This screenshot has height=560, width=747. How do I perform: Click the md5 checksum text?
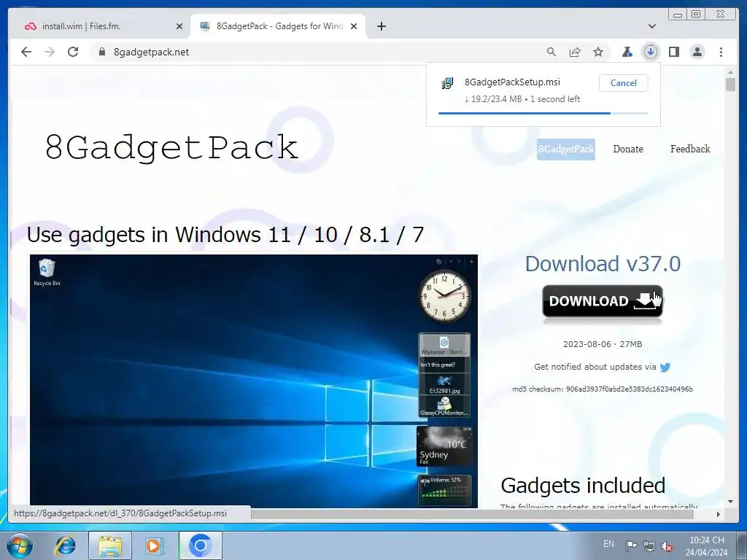602,389
